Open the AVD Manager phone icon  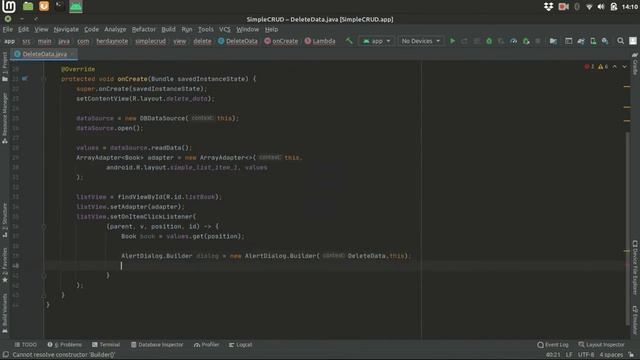pos(593,41)
